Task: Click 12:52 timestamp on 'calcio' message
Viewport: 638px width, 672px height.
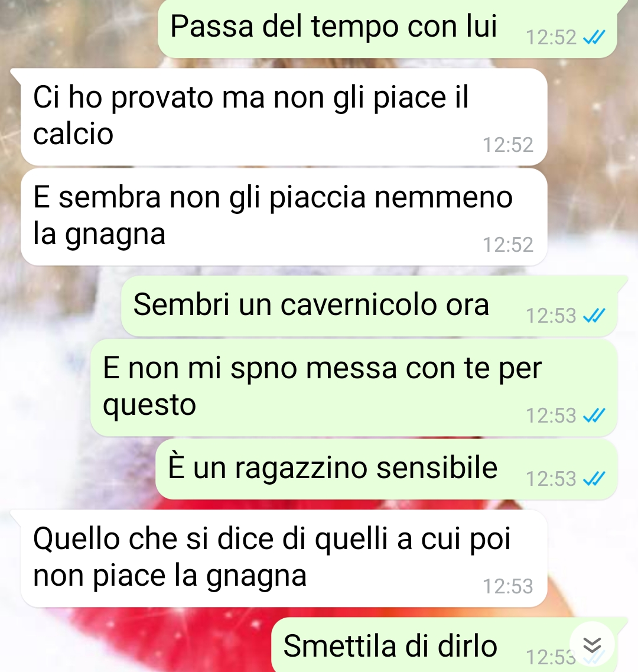Action: (x=508, y=145)
